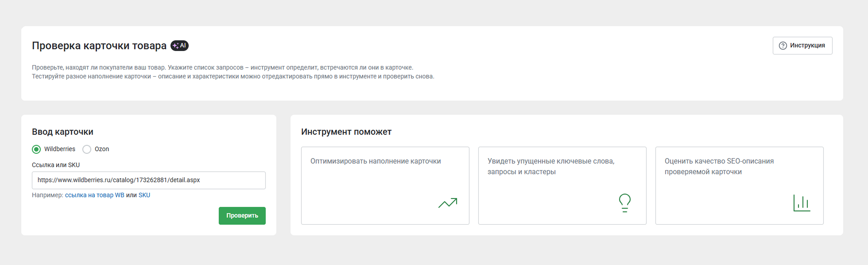Open the Оценить качество SEO-описания card

[x=739, y=185]
